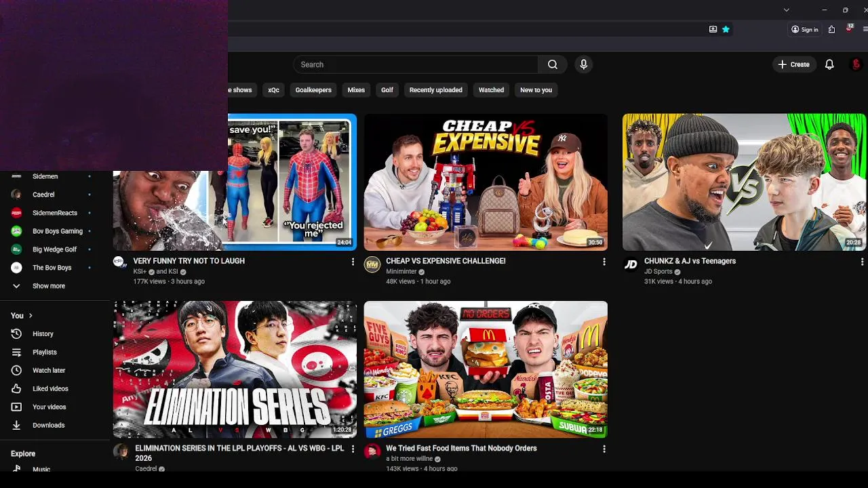Viewport: 868px width, 488px height.
Task: Select the Golf filter chip
Action: (387, 89)
